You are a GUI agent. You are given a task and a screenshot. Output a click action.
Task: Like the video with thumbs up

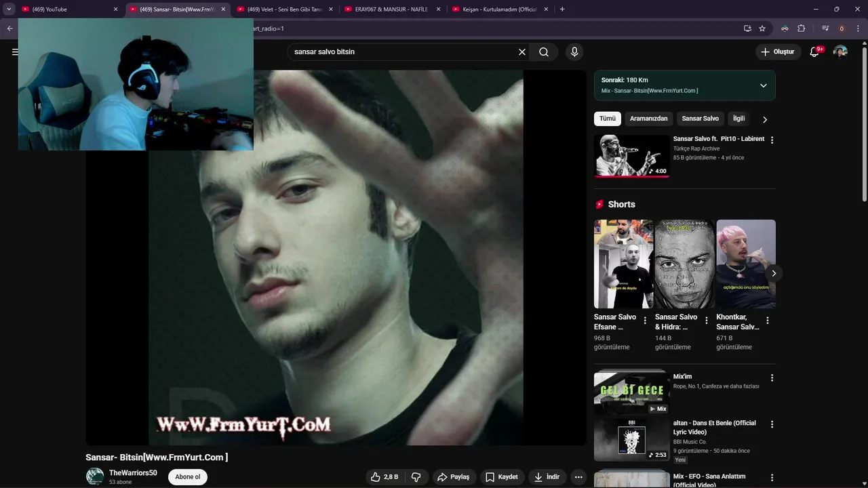[x=384, y=477]
